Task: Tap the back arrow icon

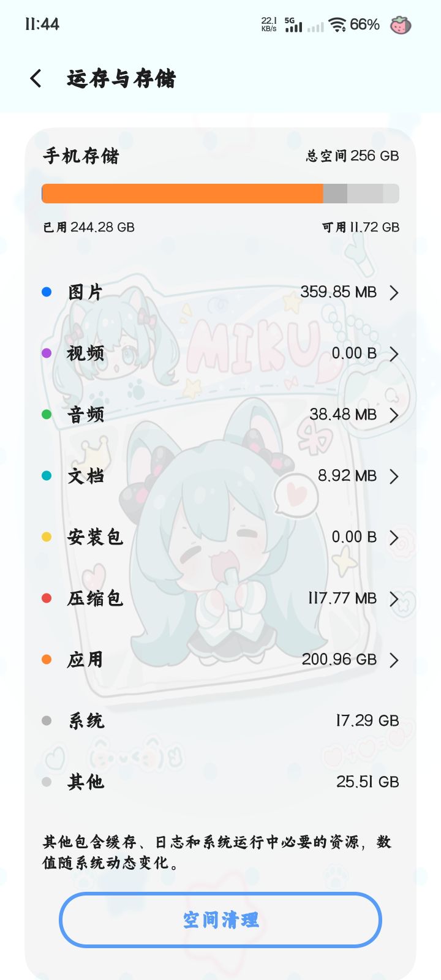Action: (x=36, y=78)
